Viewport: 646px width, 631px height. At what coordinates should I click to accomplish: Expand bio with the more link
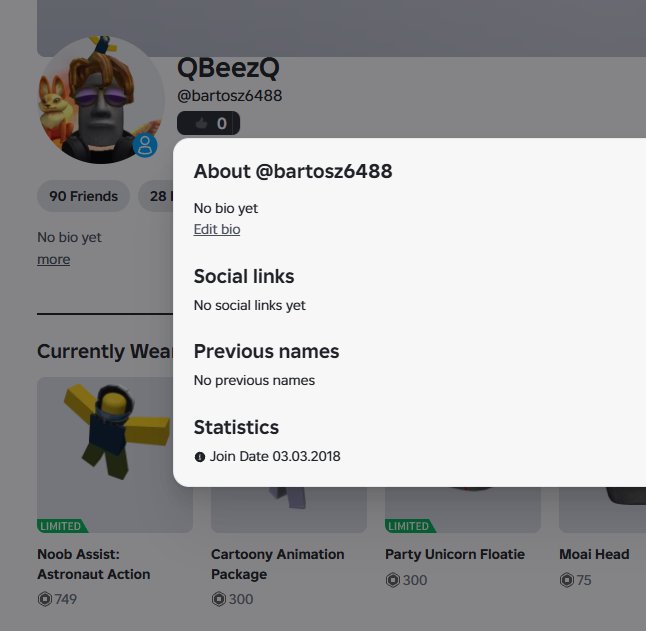pyautogui.click(x=54, y=259)
